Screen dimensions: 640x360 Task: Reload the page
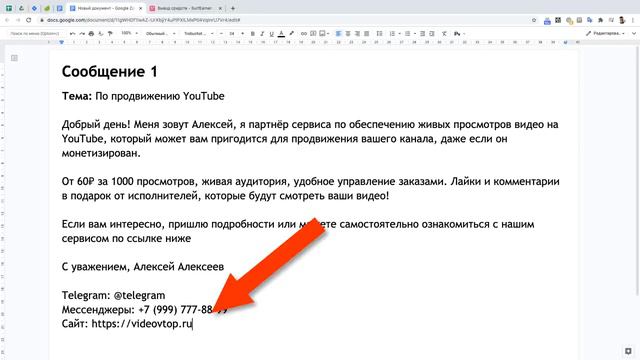(29, 20)
